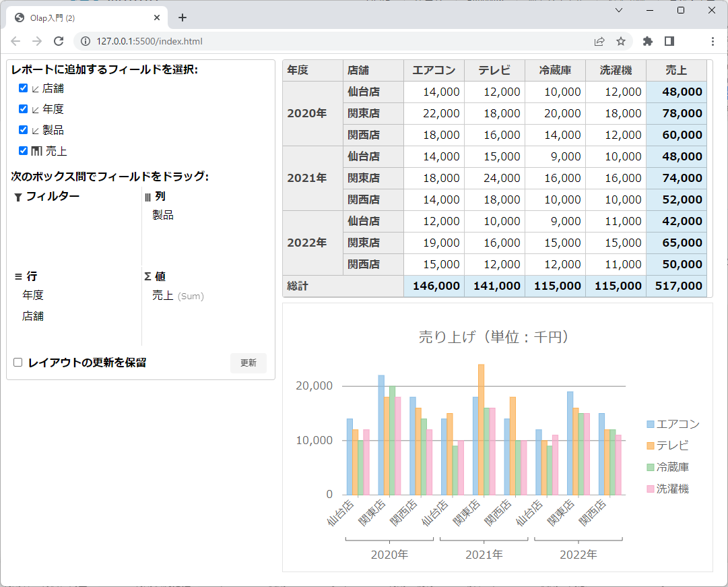Close the Olap入門 (2) tab
This screenshot has width=728, height=587.
(x=157, y=18)
